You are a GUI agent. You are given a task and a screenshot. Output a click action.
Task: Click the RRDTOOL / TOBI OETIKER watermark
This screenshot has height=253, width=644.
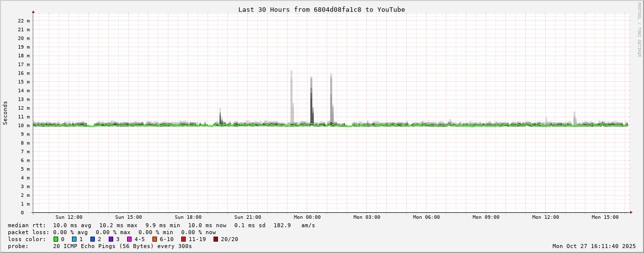(639, 30)
